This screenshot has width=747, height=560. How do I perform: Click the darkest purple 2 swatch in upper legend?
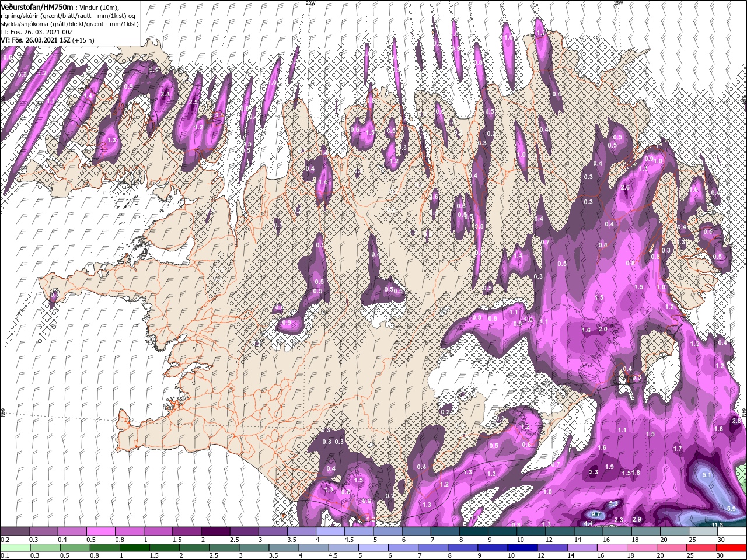[215, 531]
